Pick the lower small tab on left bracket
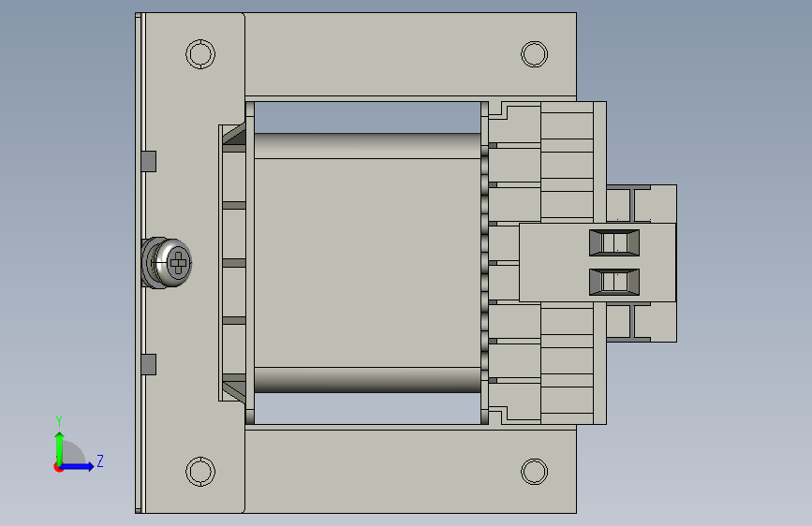812x526 pixels. (x=149, y=364)
